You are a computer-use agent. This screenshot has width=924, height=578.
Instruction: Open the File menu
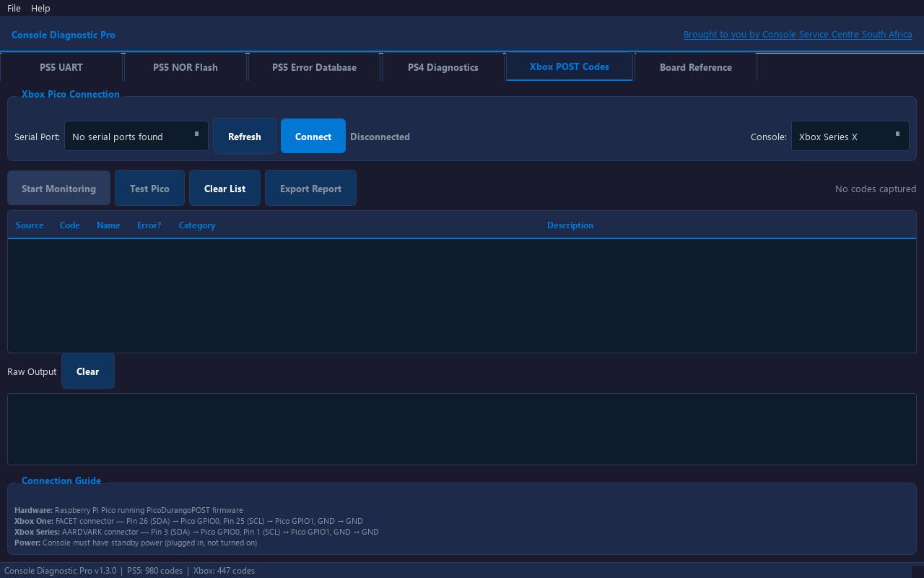click(x=14, y=8)
